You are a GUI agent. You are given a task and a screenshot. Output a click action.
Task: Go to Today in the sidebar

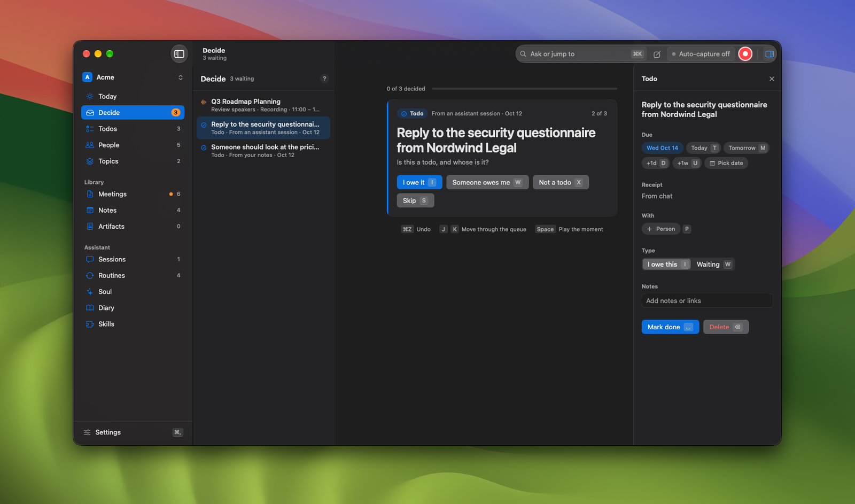[133, 97]
